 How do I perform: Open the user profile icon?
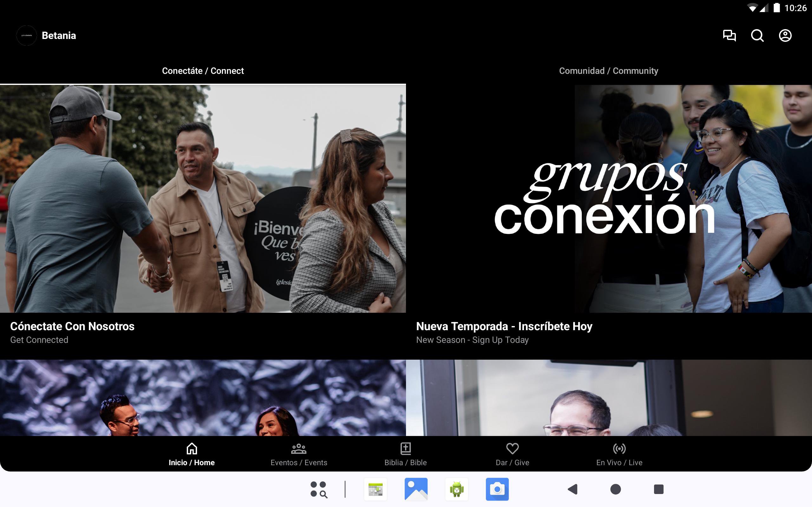(785, 35)
